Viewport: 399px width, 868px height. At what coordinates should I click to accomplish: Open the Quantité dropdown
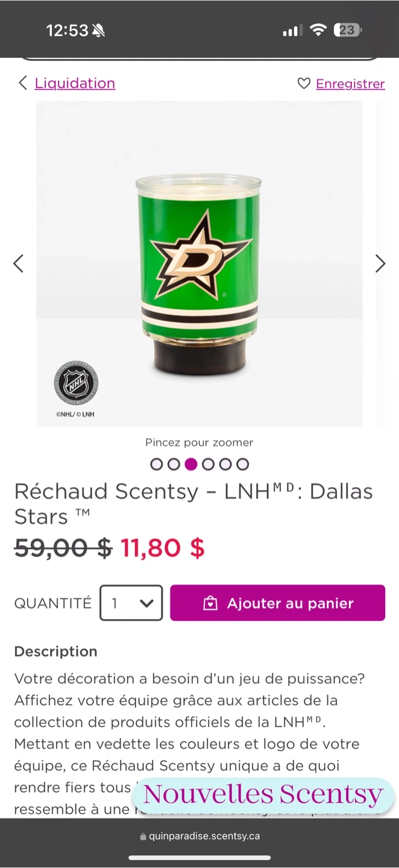click(x=131, y=603)
